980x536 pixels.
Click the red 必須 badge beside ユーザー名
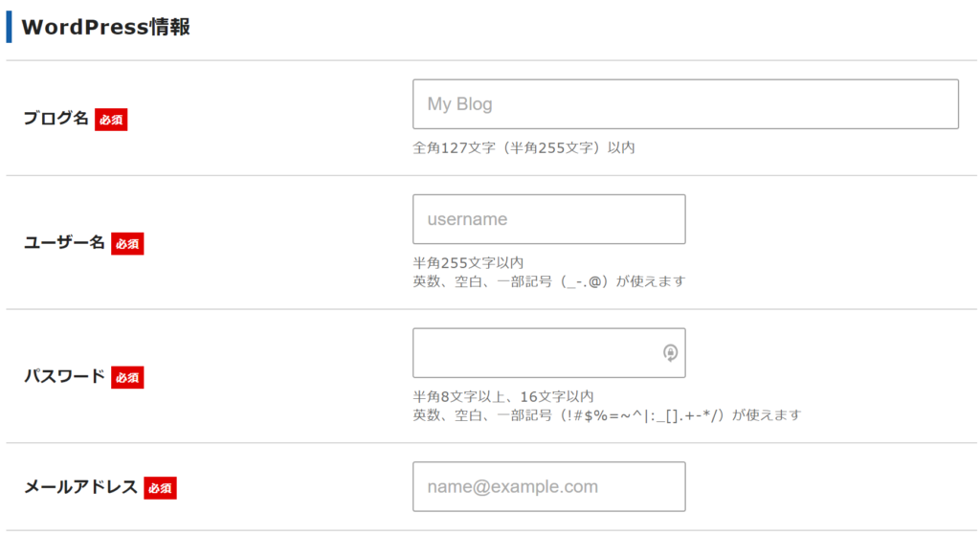127,244
